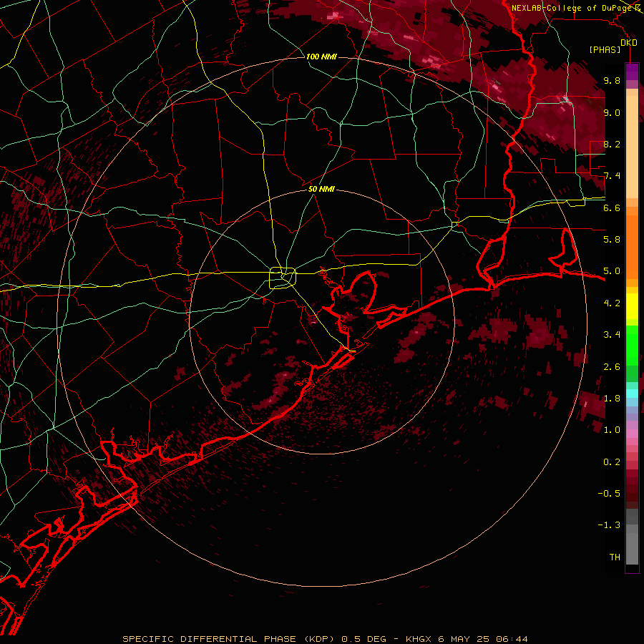Click the purple top segment of the color bar

[x=632, y=72]
